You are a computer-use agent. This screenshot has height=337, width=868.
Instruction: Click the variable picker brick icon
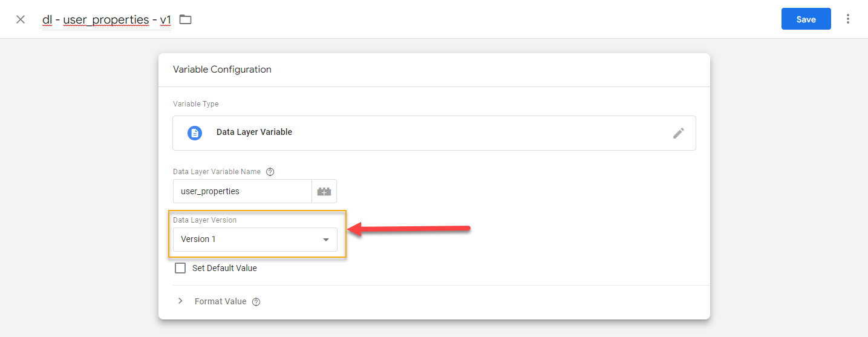324,191
